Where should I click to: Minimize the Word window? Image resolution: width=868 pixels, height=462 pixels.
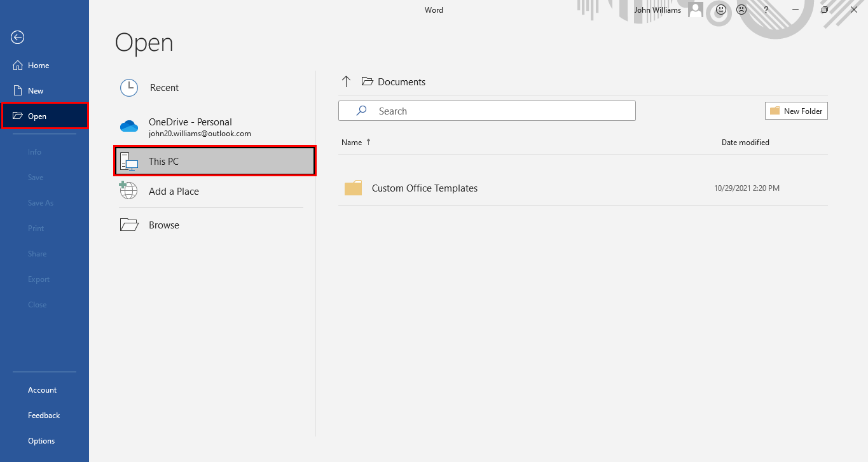click(796, 10)
